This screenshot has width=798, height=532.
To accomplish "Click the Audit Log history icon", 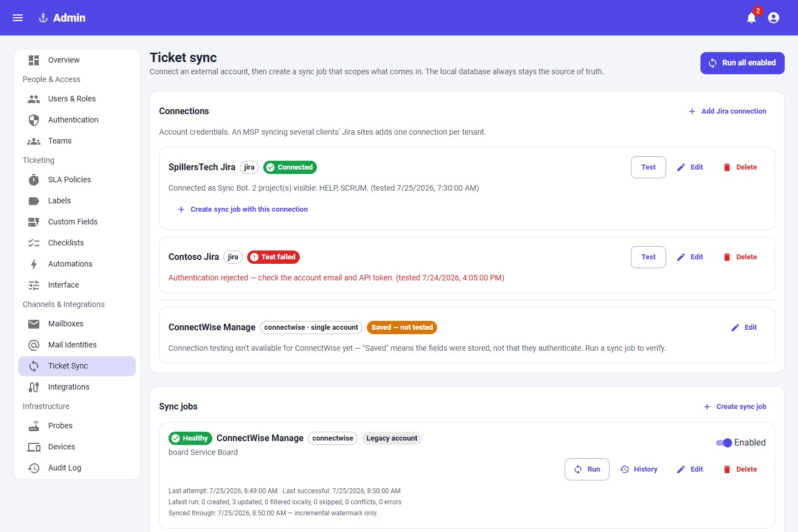I will pyautogui.click(x=34, y=468).
